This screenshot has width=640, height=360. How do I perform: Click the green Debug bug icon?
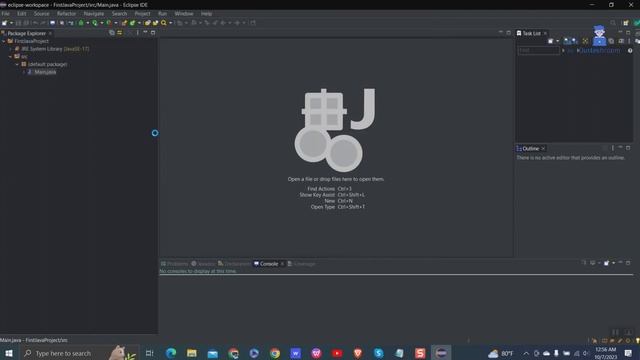(81, 23)
